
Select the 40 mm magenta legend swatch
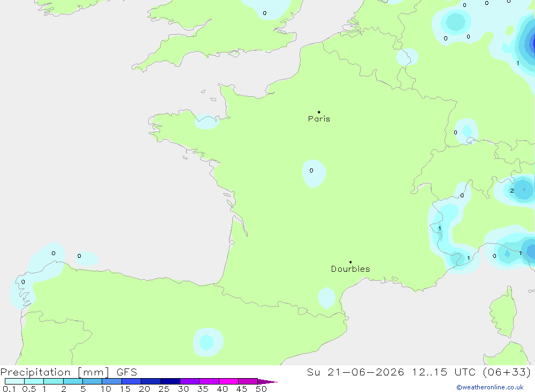pyautogui.click(x=228, y=381)
